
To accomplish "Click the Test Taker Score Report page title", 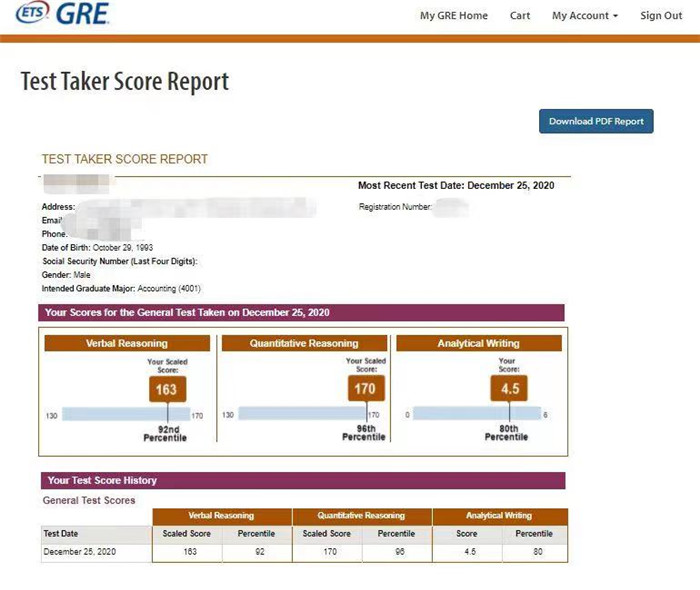I will coord(125,82).
